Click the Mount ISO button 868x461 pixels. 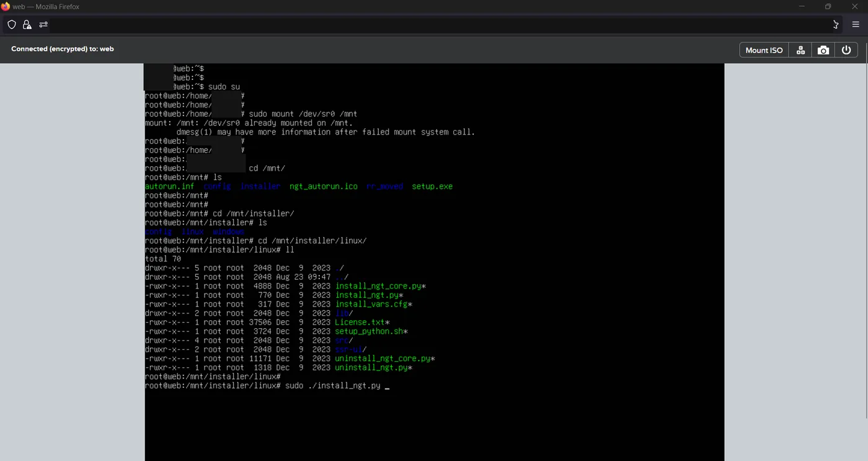click(x=764, y=50)
